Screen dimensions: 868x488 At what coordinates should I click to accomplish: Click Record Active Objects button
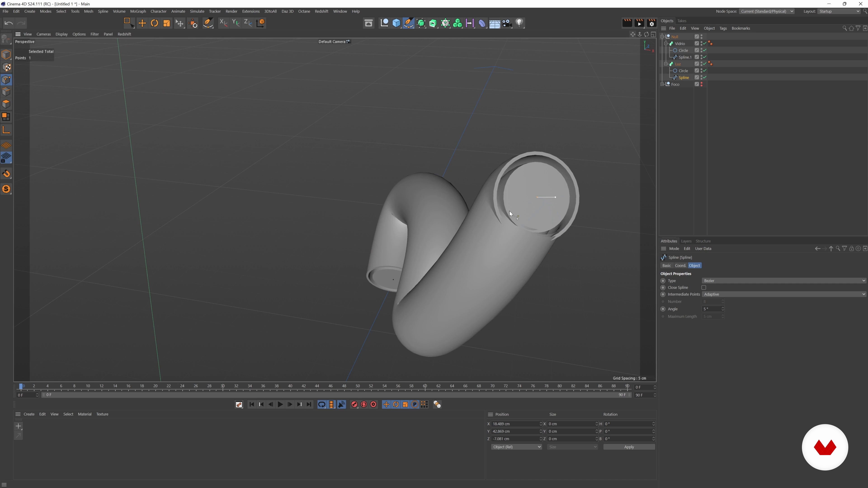(354, 404)
